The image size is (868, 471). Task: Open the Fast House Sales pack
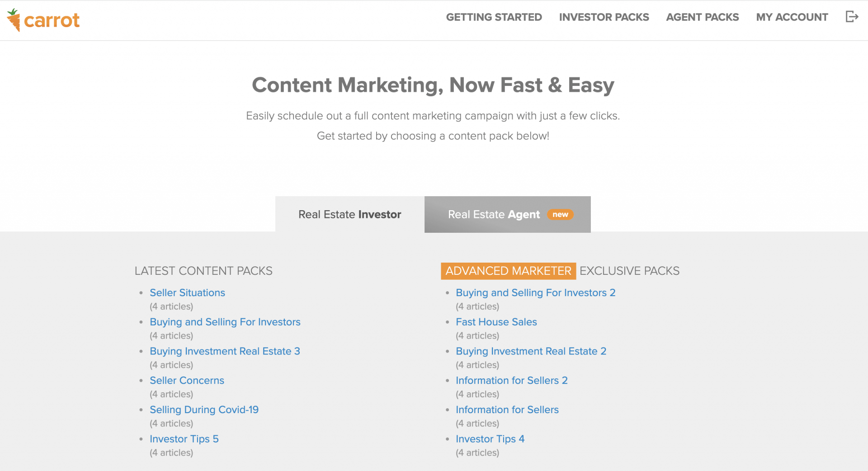(x=496, y=322)
